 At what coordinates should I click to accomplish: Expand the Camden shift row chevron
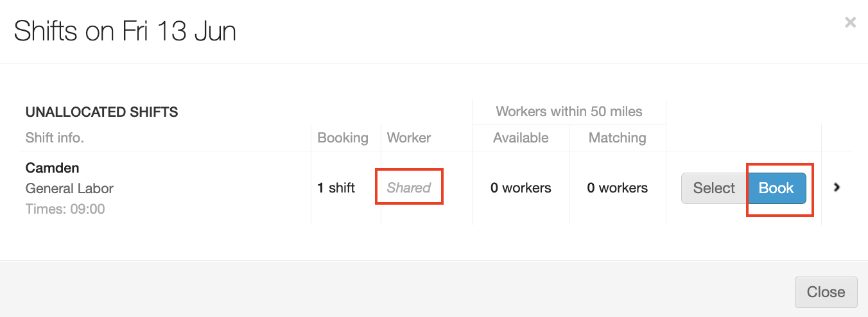click(837, 187)
